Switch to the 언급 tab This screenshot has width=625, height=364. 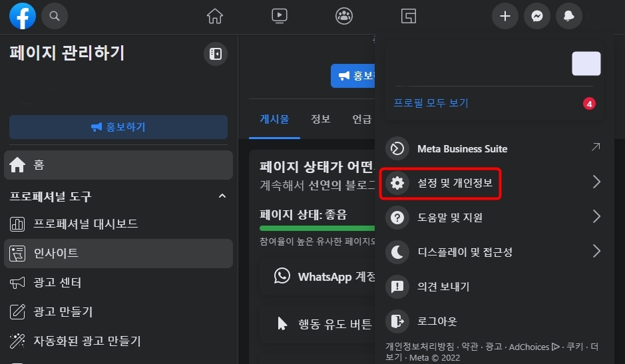point(361,119)
